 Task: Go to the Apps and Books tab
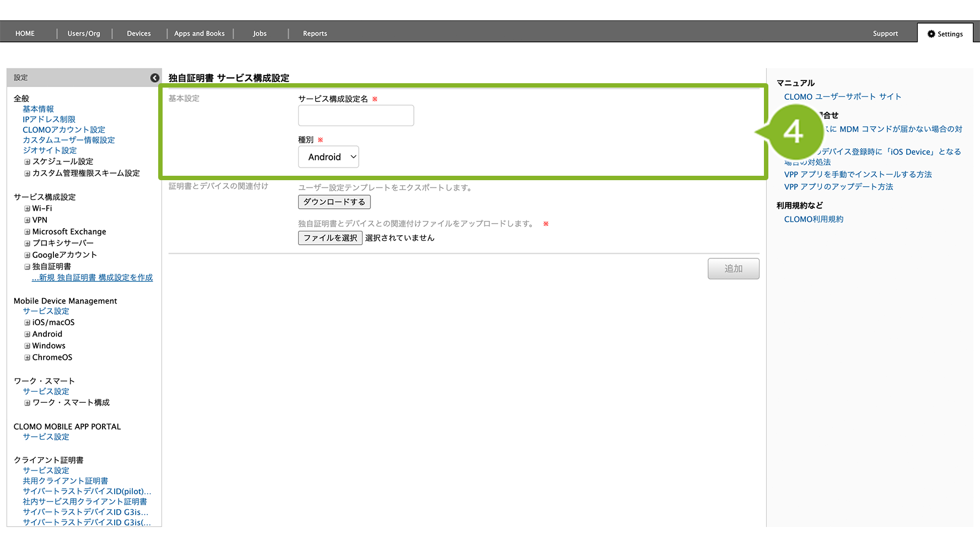click(x=200, y=34)
